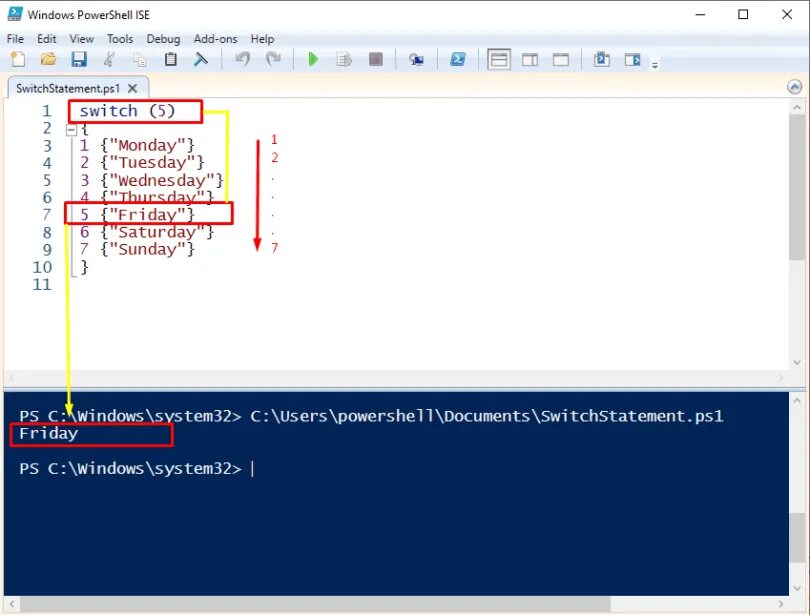Click the "Monday" code line
The width and height of the screenshot is (810, 615).
click(x=137, y=145)
